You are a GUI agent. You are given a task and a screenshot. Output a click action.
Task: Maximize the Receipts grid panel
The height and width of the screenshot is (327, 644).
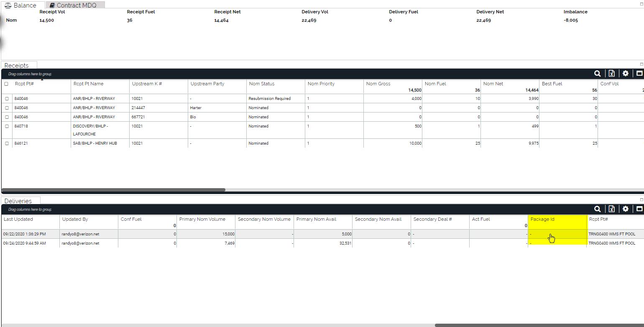(x=639, y=74)
